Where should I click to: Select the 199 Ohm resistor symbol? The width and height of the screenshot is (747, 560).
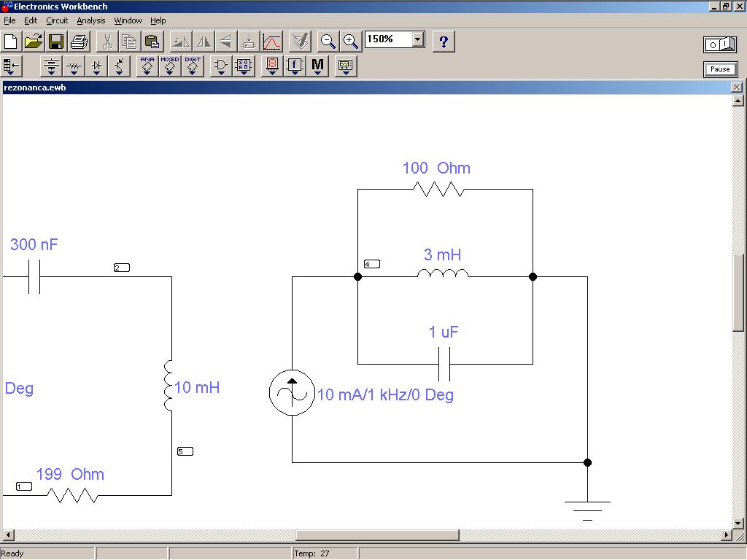click(x=73, y=496)
